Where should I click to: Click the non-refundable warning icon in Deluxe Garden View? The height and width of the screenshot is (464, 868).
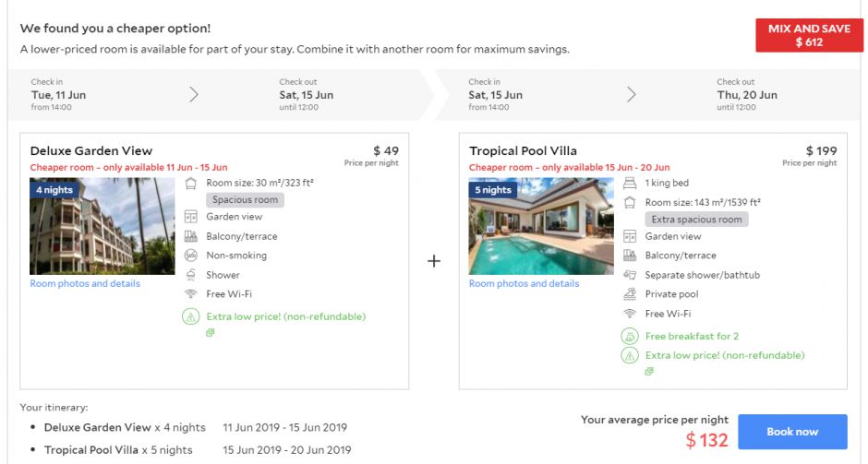pyautogui.click(x=191, y=316)
